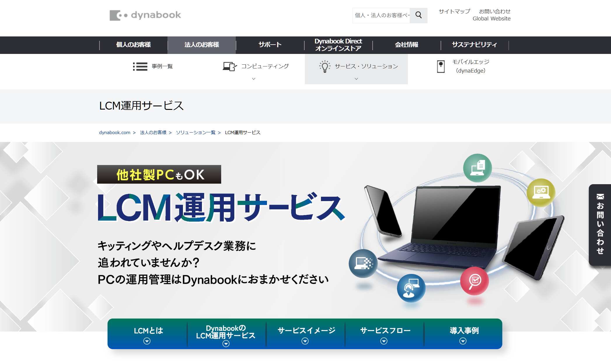Click the yellow laptop-gears circle icon
611x364 pixels.
541,192
